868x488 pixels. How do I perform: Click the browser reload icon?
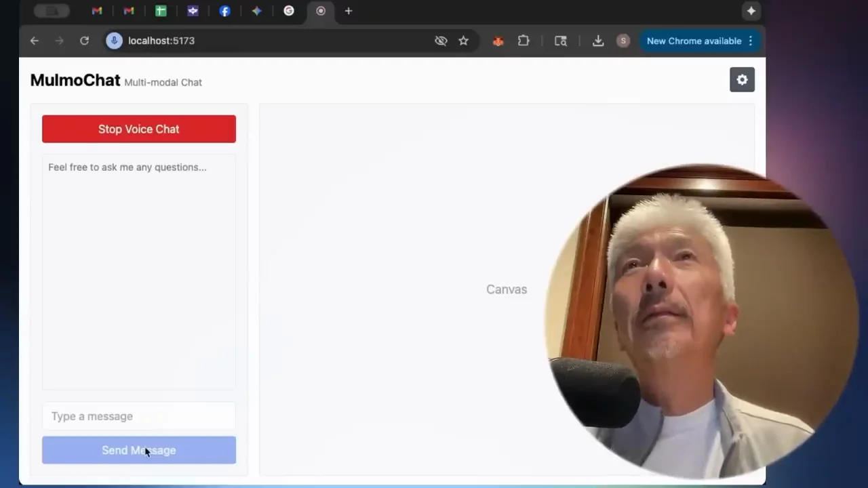coord(84,41)
